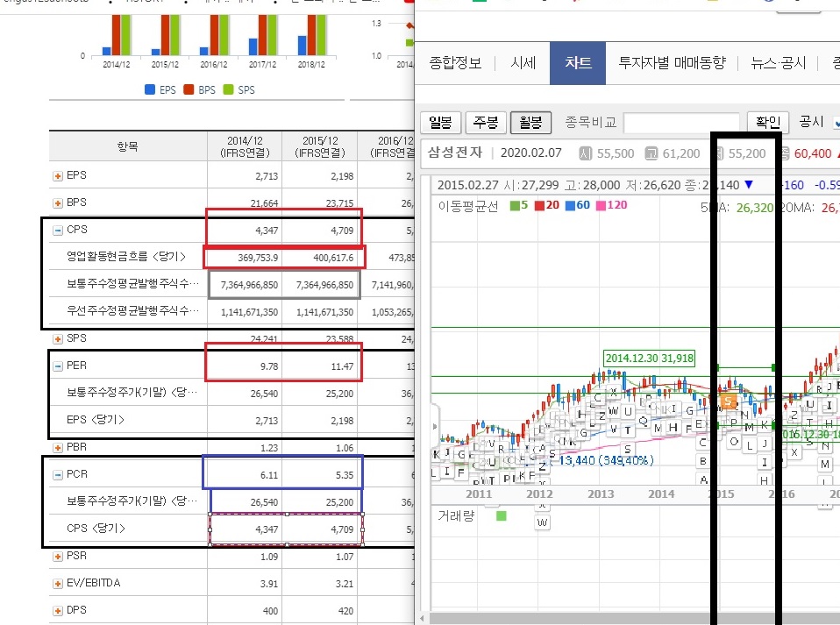840x625 pixels.
Task: Focus the 종목비교 input field
Action: 681,123
